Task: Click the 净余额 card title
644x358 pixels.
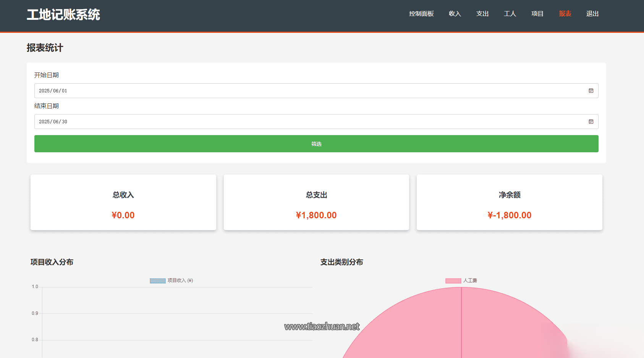Action: tap(510, 195)
